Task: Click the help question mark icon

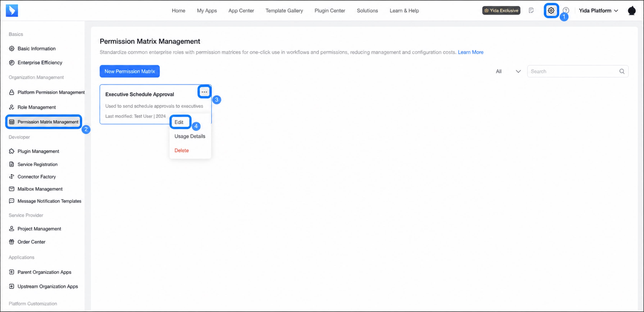Action: pyautogui.click(x=566, y=11)
